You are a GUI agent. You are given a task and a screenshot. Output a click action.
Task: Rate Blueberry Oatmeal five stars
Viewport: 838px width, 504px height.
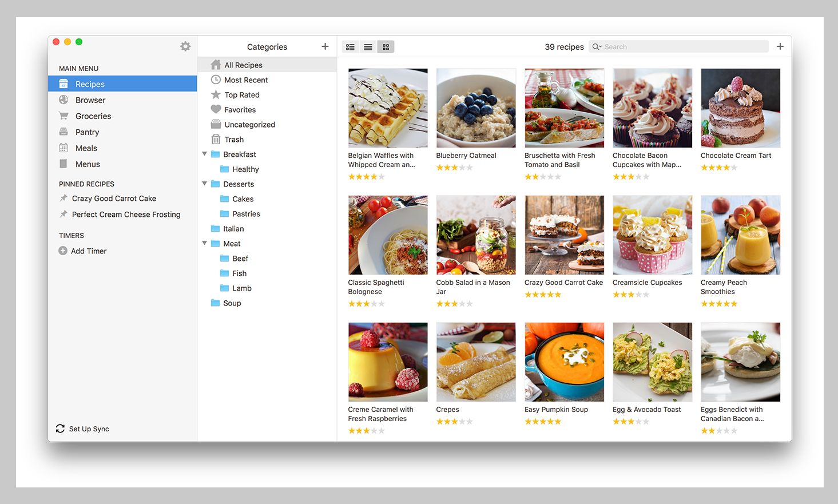470,168
